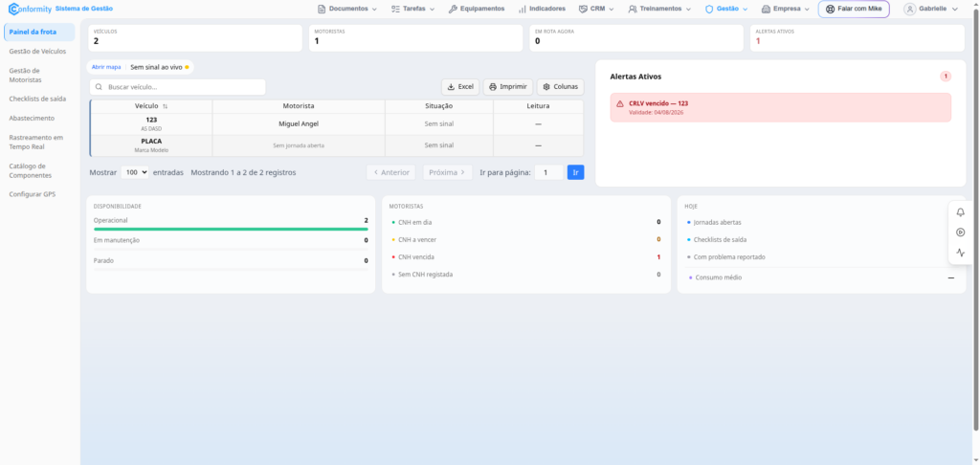Click the Treinamentos people icon
The image size is (980, 465).
pyautogui.click(x=633, y=9)
